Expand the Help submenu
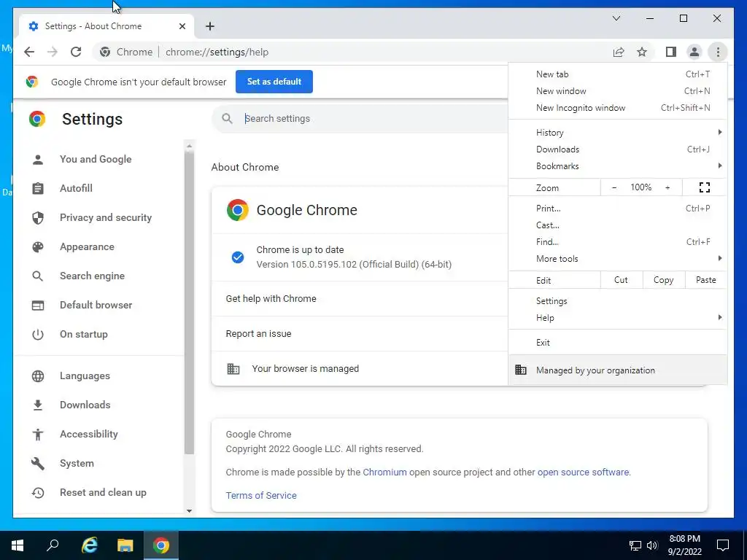 point(617,318)
